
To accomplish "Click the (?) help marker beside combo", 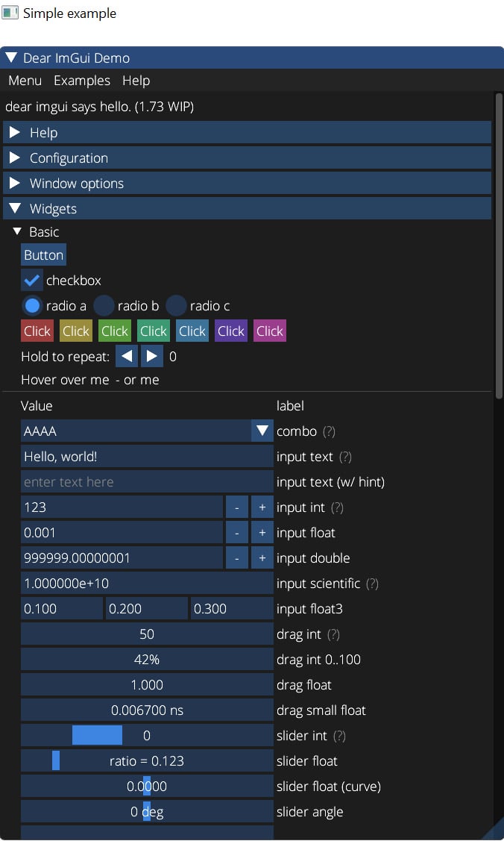I will coord(329,431).
